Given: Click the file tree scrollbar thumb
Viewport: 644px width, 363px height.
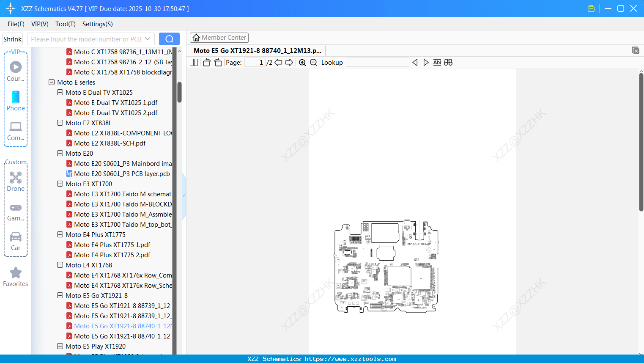Looking at the screenshot, I should click(179, 92).
